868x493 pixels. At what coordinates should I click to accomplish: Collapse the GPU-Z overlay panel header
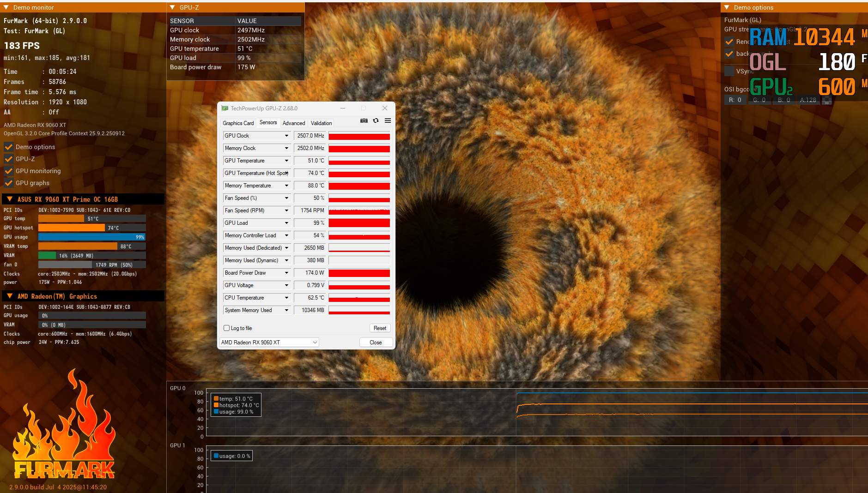coord(172,7)
